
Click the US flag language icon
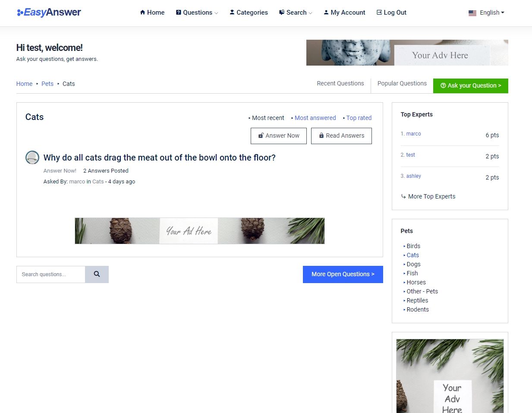coord(472,13)
